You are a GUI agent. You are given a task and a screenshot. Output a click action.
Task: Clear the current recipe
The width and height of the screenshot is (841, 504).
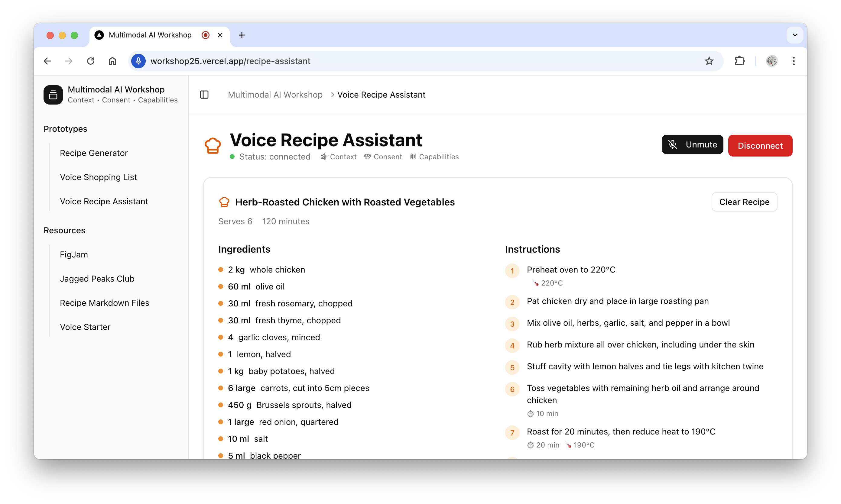tap(744, 202)
